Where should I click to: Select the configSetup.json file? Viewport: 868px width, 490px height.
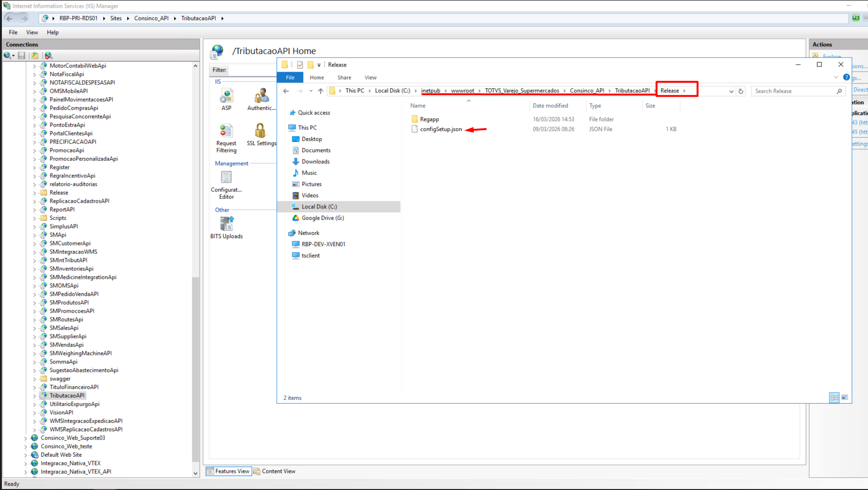pos(441,129)
